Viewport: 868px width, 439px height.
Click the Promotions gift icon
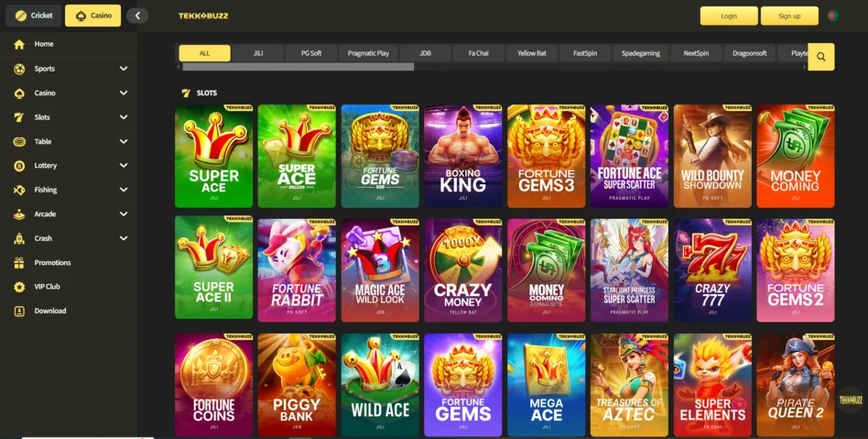tap(19, 263)
